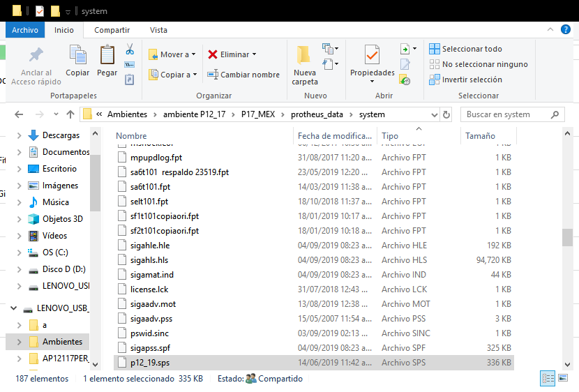Click Seleccionar todo
579x392 pixels.
tap(465, 49)
